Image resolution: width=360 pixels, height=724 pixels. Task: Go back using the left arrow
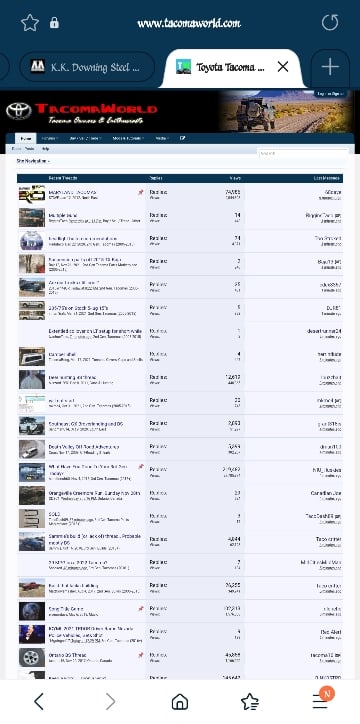[39, 702]
